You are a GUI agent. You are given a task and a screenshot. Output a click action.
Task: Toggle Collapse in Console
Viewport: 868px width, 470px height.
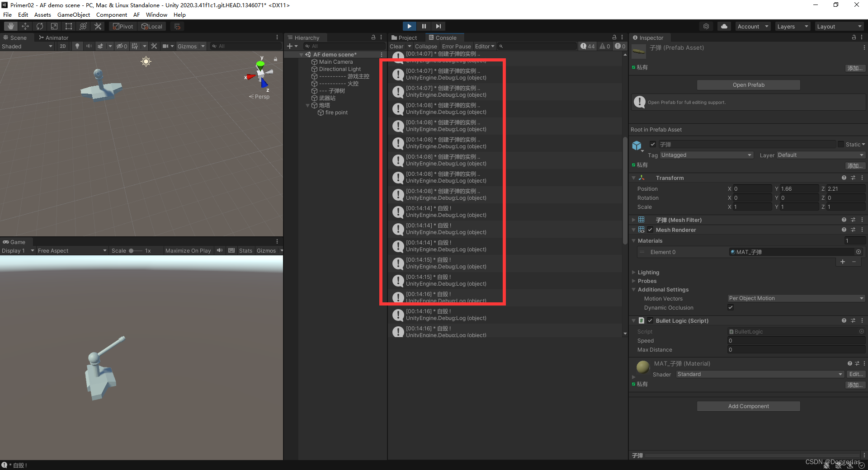click(x=426, y=46)
